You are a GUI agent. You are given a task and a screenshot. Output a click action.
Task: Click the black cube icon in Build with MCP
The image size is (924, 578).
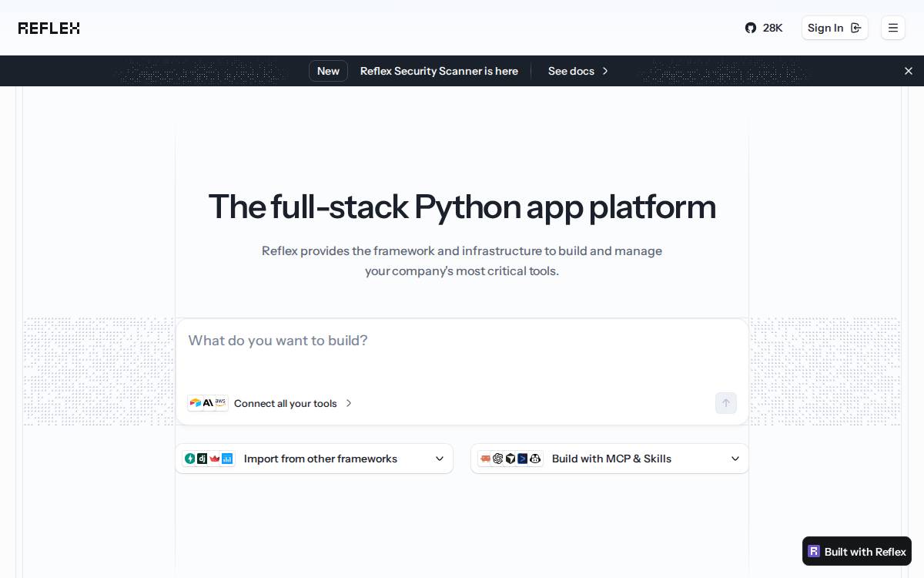[510, 459]
